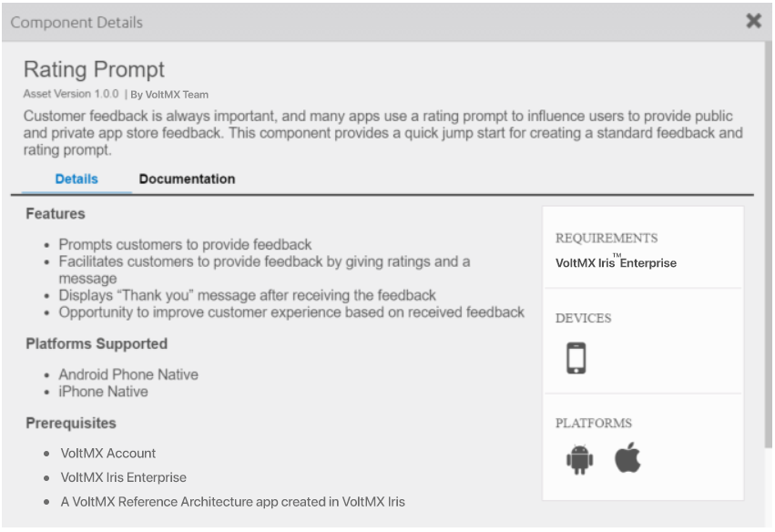The width and height of the screenshot is (775, 532).
Task: Click the DEVICES section heading
Action: click(583, 319)
